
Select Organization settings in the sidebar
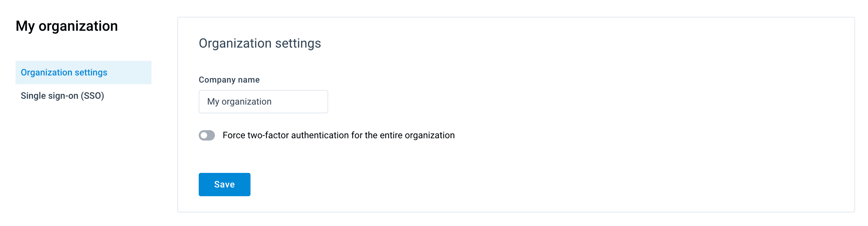pos(64,73)
